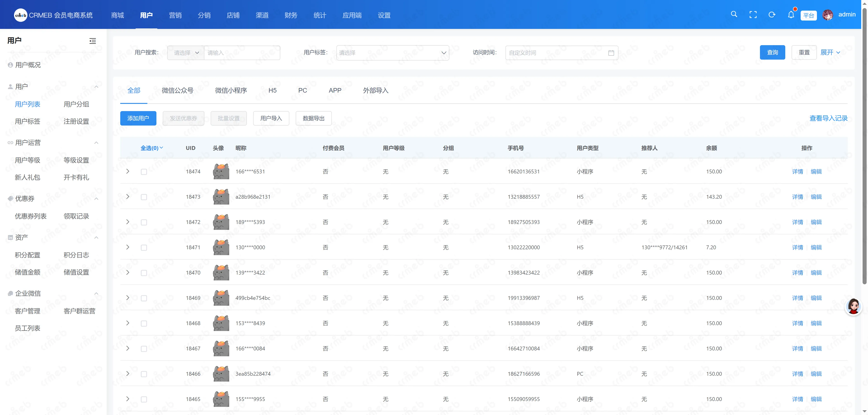Image resolution: width=868 pixels, height=415 pixels.
Task: Click the admin avatar image
Action: coord(828,15)
